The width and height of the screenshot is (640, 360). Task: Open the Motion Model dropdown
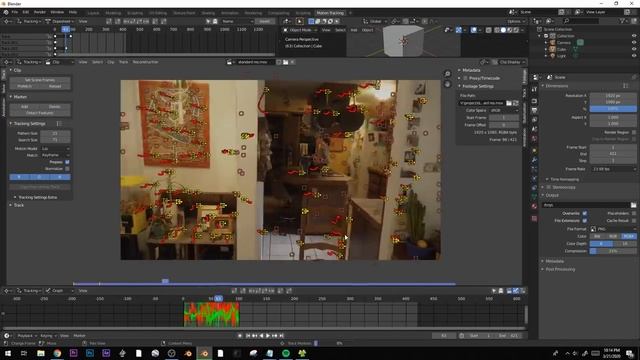pos(55,149)
